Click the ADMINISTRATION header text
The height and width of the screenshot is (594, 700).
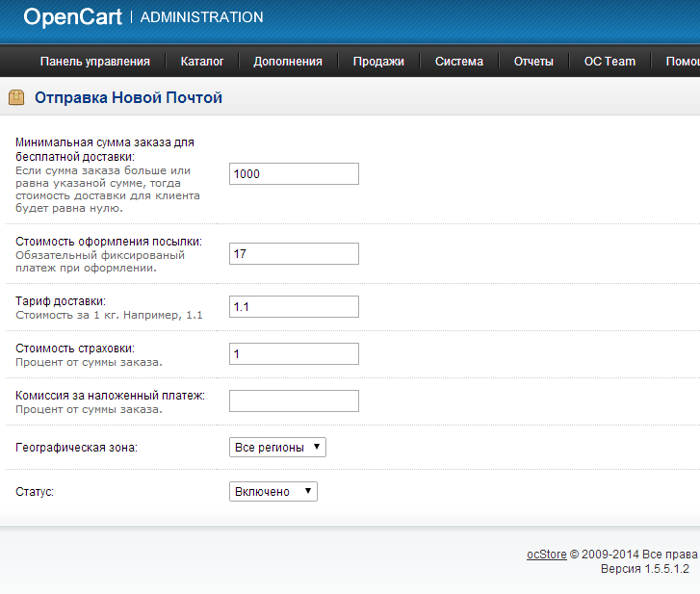tap(202, 17)
